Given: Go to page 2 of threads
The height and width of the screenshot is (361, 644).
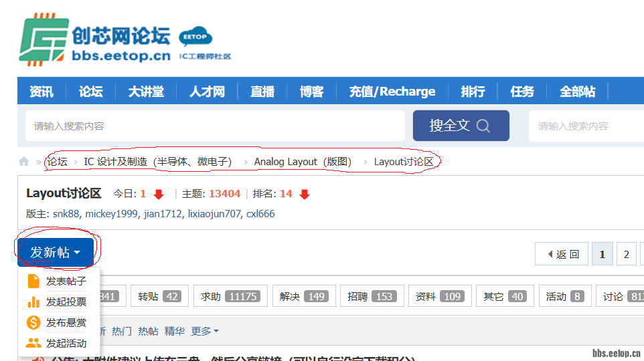Looking at the screenshot, I should click(626, 254).
